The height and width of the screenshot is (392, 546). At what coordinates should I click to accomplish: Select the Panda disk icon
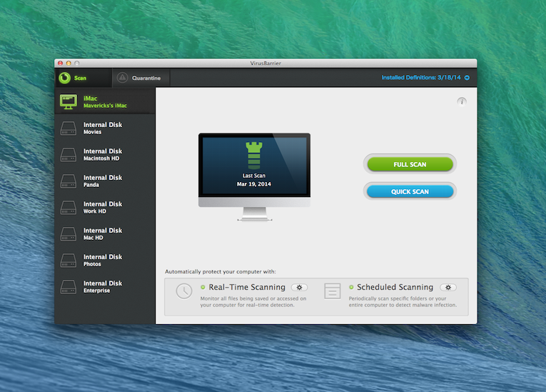69,181
